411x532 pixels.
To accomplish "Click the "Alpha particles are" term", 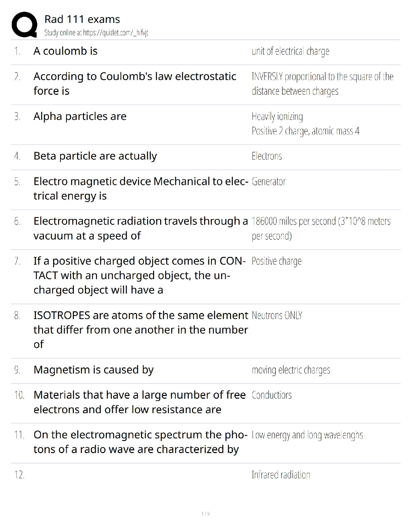I will [80, 116].
